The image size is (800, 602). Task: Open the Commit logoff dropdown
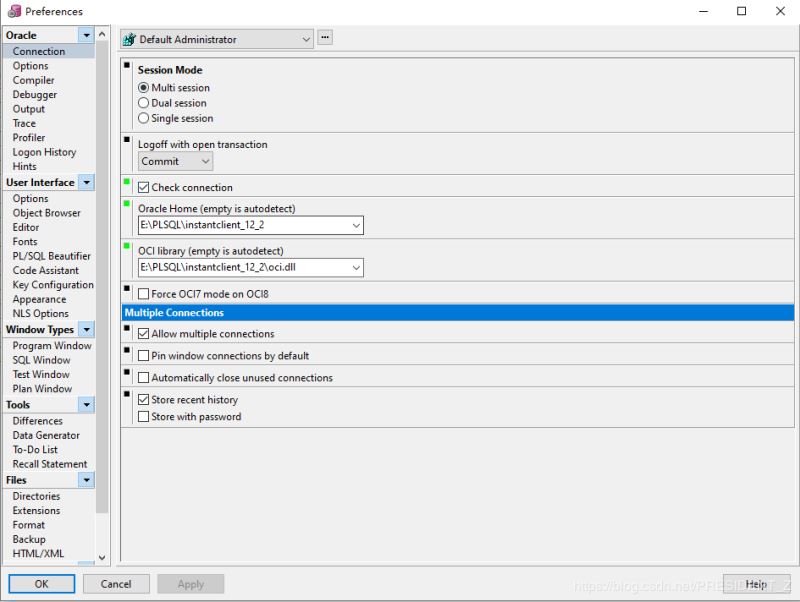(175, 162)
